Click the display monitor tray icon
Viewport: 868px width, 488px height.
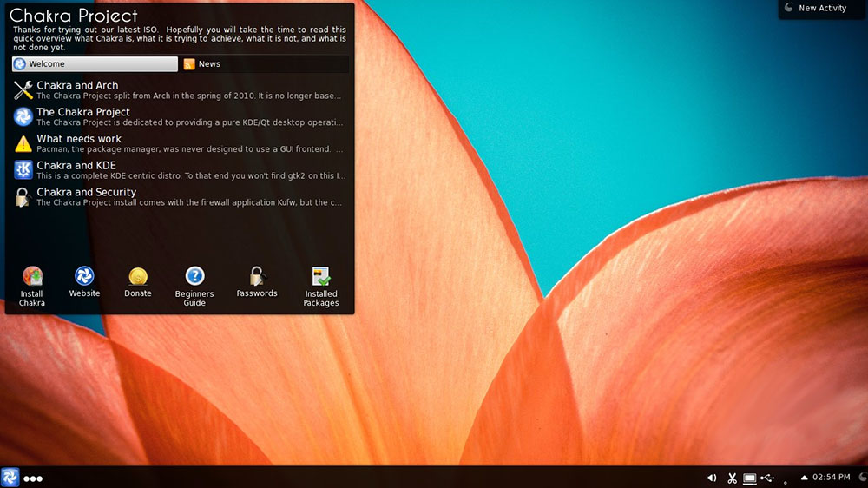click(750, 478)
